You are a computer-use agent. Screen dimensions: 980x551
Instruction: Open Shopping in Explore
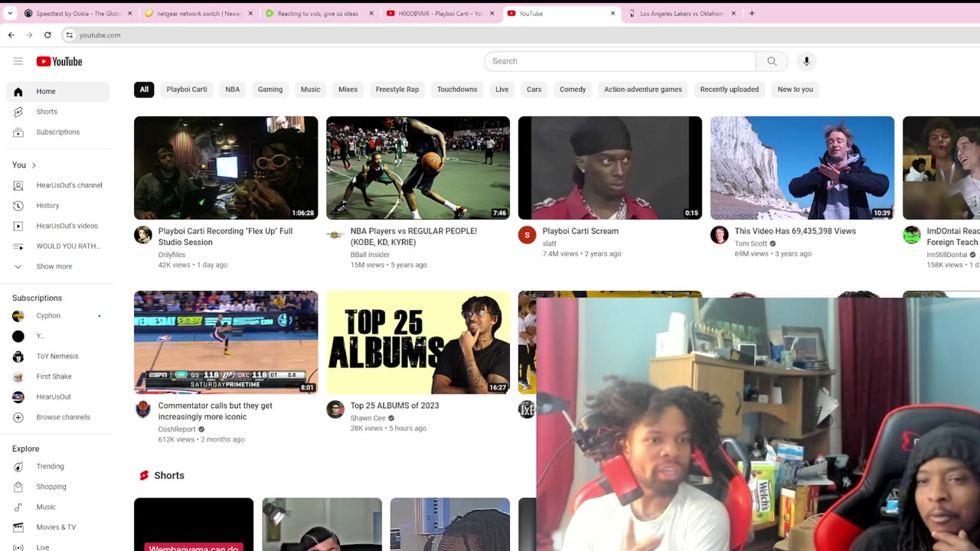(58, 487)
